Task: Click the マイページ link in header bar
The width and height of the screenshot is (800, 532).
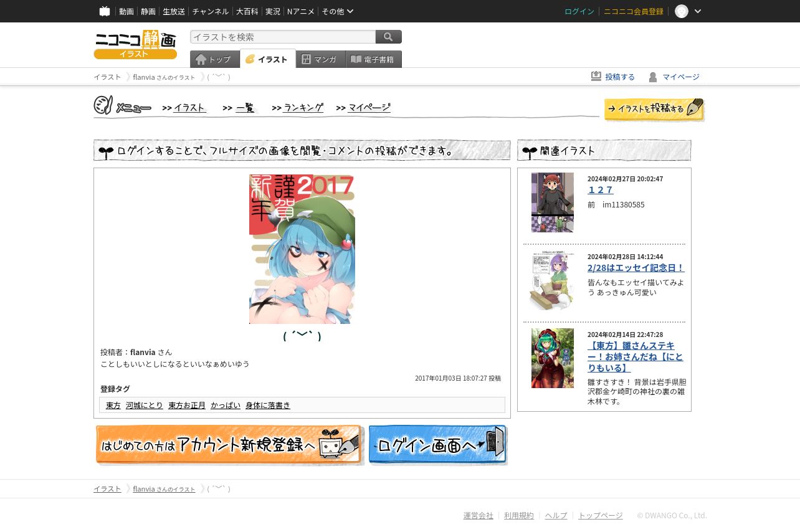Action: coord(681,77)
